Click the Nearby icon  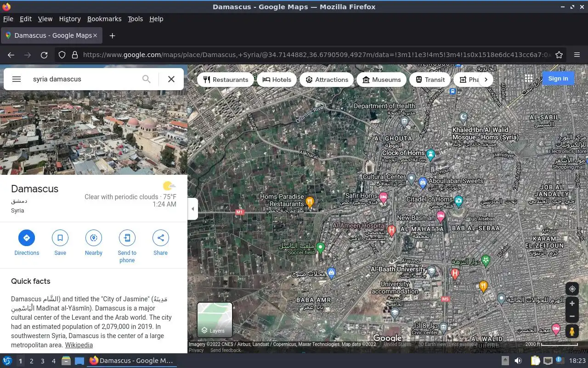(x=94, y=238)
